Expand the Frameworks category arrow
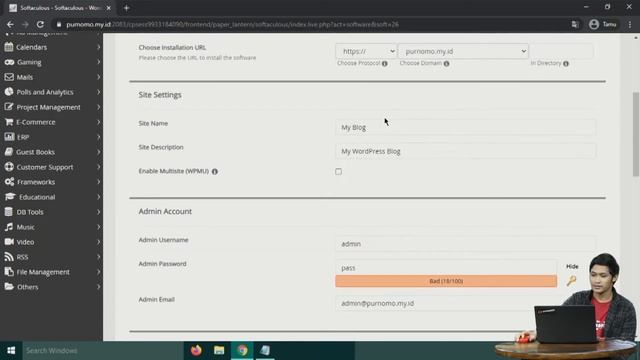Image resolution: width=640 pixels, height=360 pixels. tap(98, 182)
